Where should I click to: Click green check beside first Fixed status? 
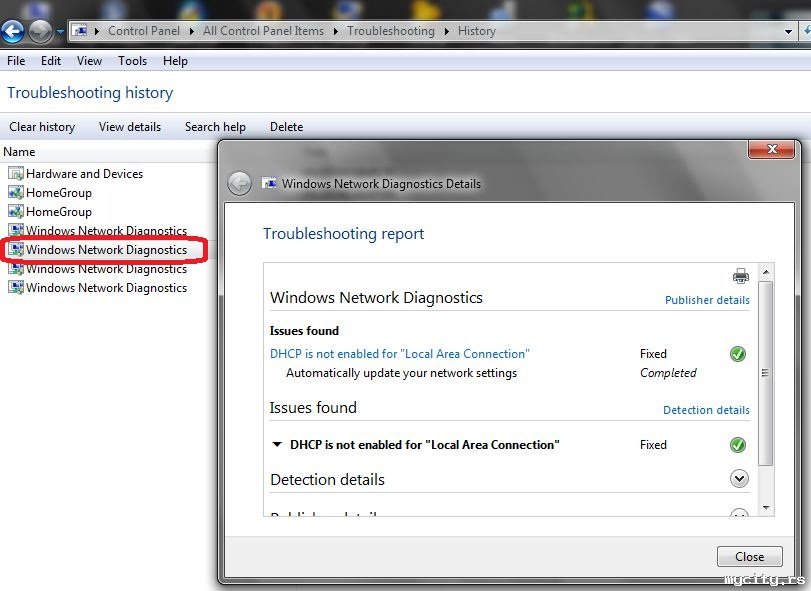[x=738, y=354]
